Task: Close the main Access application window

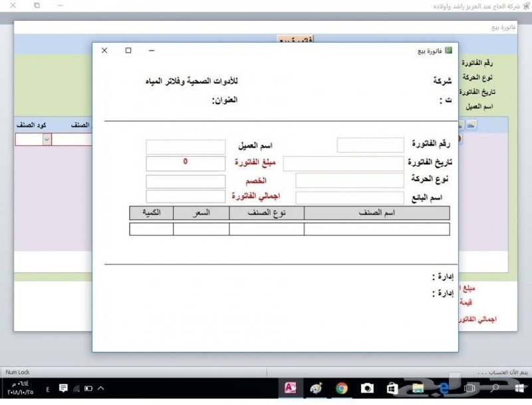Action: (x=13, y=5)
